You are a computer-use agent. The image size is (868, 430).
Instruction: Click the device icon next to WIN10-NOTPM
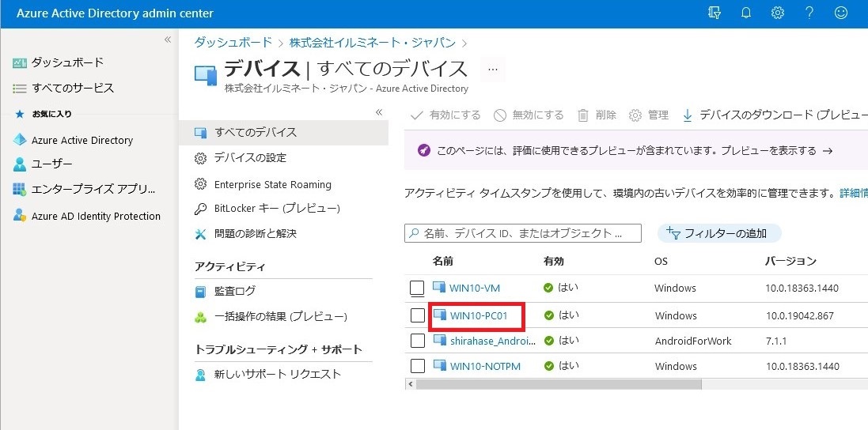pos(439,365)
